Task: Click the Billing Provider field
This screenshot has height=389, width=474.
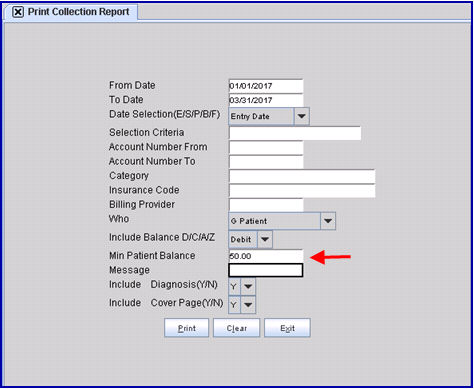Action: coord(266,205)
